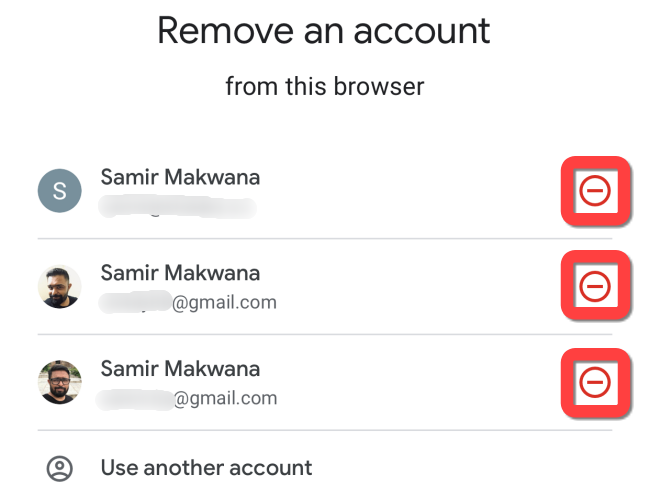This screenshot has width=650, height=500.
Task: Remove the account with the gray S avatar
Action: (x=595, y=190)
